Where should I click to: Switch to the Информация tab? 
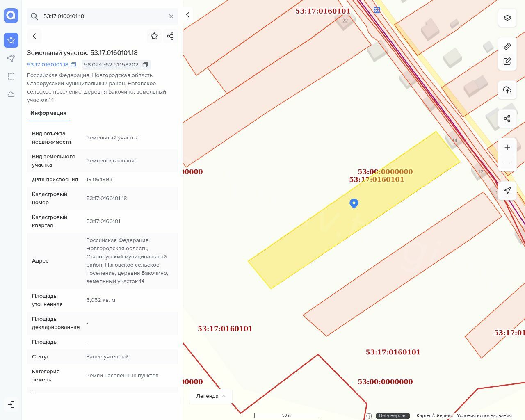coord(48,113)
